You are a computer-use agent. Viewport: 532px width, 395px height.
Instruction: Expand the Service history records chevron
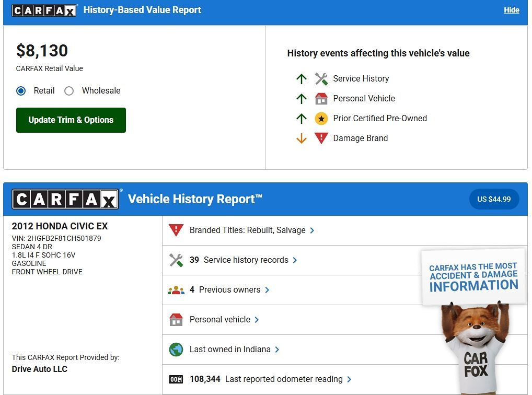pos(295,260)
